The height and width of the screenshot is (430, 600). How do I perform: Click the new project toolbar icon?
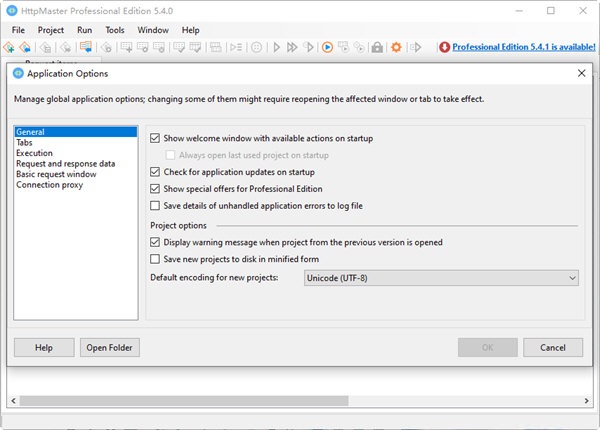click(x=9, y=47)
